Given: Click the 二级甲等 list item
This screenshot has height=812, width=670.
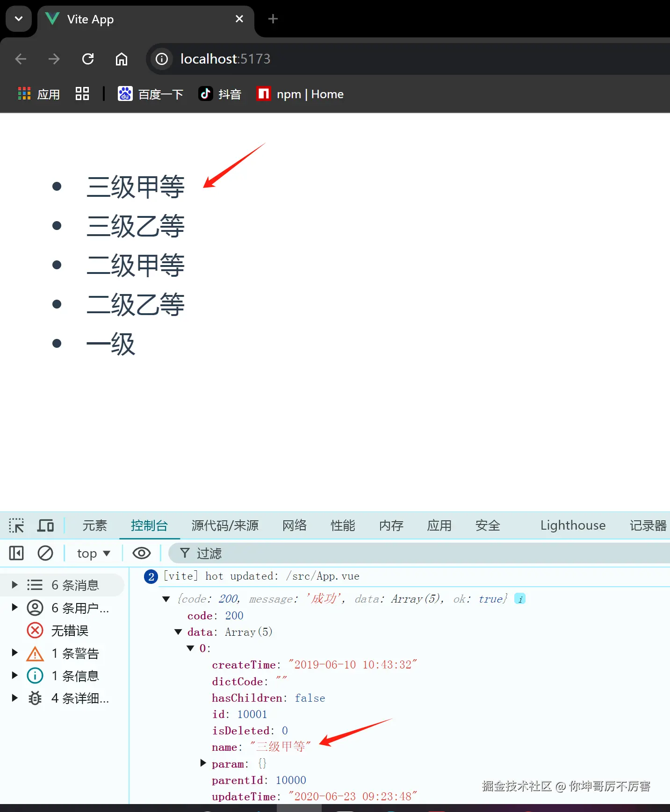Looking at the screenshot, I should [x=136, y=266].
